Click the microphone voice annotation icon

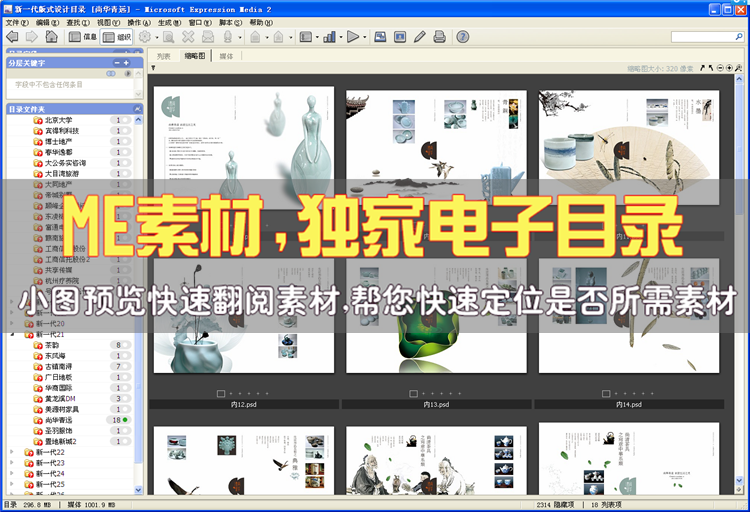[228, 37]
